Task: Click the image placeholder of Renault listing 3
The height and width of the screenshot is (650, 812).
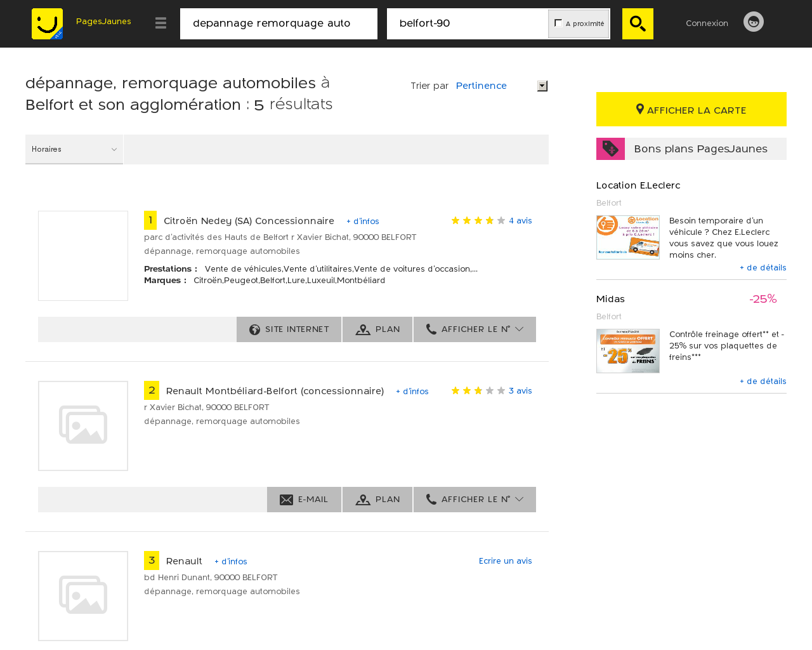Action: (x=83, y=596)
